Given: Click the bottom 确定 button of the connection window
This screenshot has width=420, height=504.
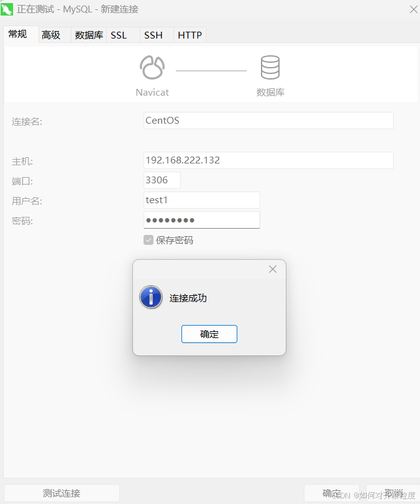Looking at the screenshot, I should pyautogui.click(x=331, y=493).
